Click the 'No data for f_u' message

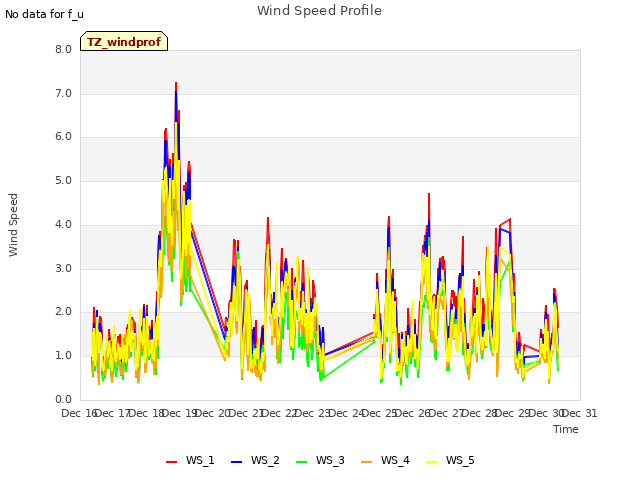[44, 14]
